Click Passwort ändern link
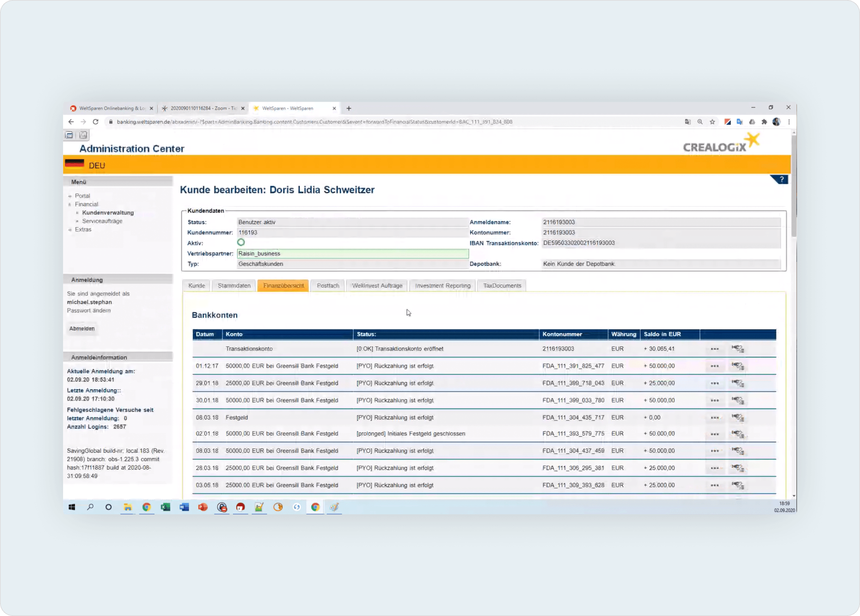This screenshot has width=860, height=616. tap(89, 311)
